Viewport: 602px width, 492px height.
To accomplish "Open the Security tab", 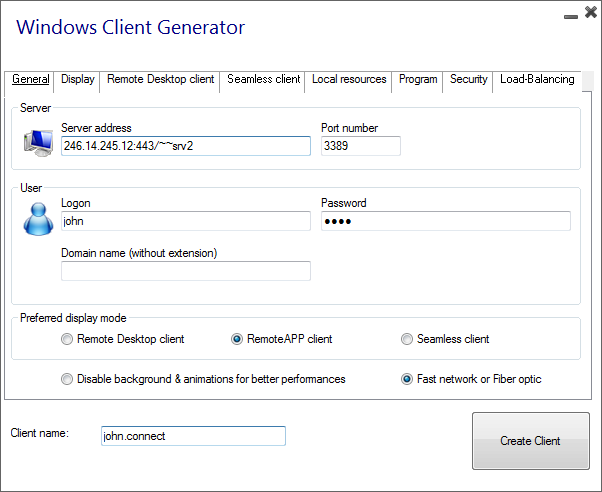I will point(468,80).
